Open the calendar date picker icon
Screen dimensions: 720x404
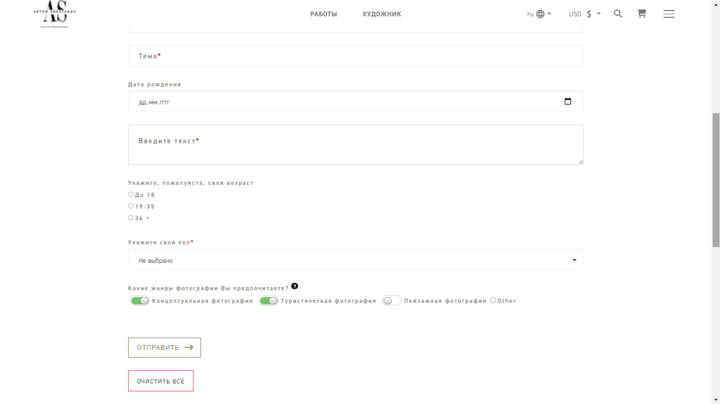pyautogui.click(x=568, y=101)
